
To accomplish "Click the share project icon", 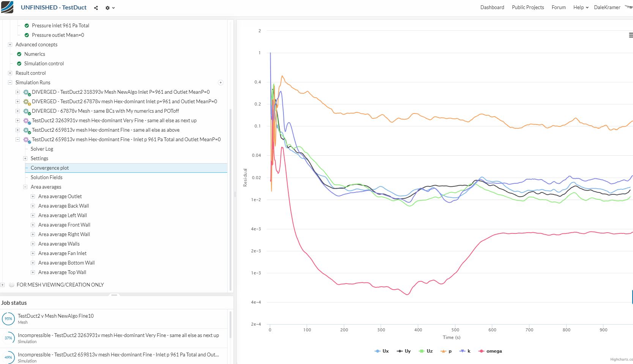I will pos(96,8).
